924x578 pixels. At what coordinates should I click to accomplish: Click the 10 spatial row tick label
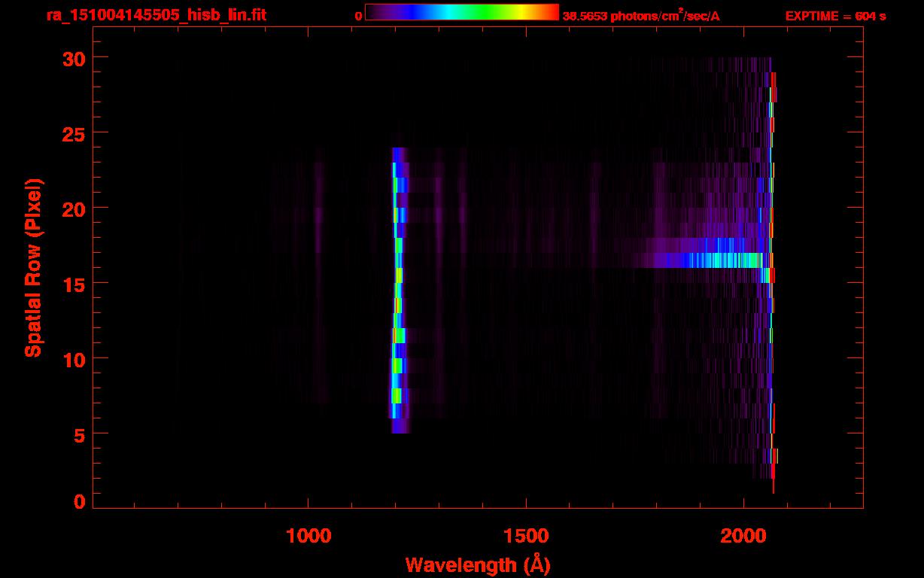(x=74, y=359)
